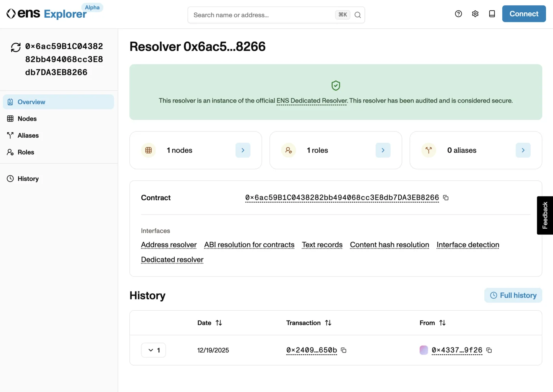553x392 pixels.
Task: Open the help icon in the header
Action: (x=458, y=13)
